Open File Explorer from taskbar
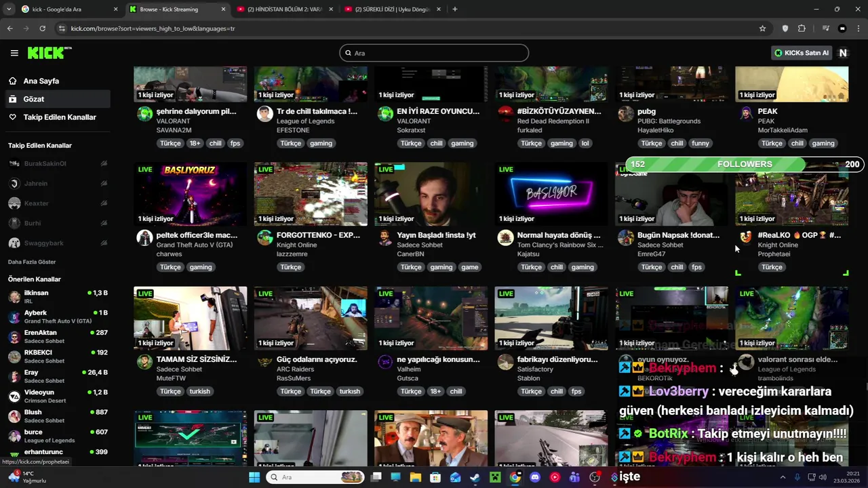This screenshot has width=868, height=488. coord(415,477)
